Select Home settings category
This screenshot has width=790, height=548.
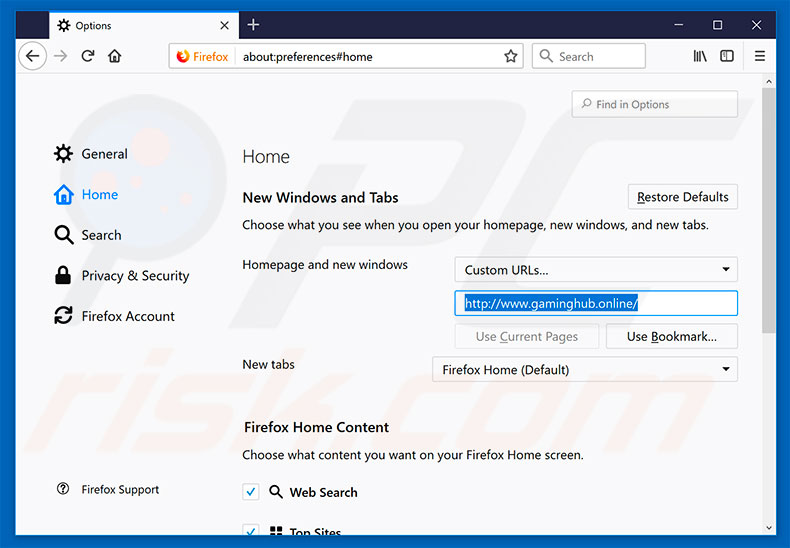point(86,194)
